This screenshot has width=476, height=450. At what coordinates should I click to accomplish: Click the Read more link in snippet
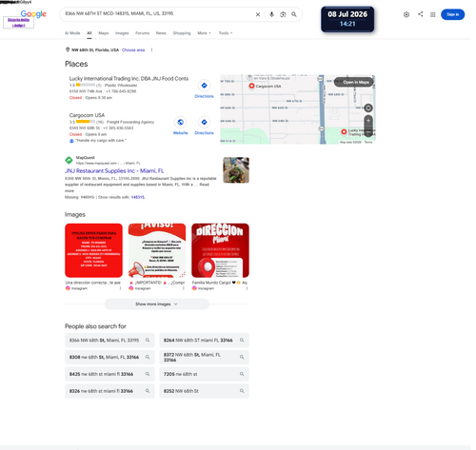click(x=204, y=185)
